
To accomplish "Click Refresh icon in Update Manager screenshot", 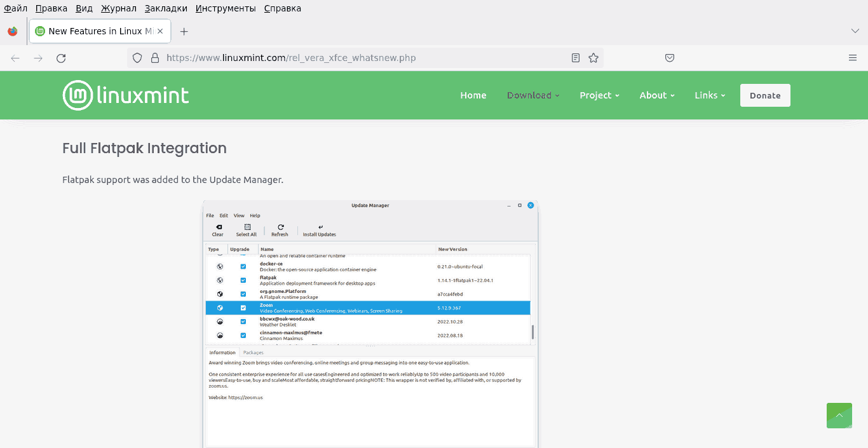I will pos(280,230).
